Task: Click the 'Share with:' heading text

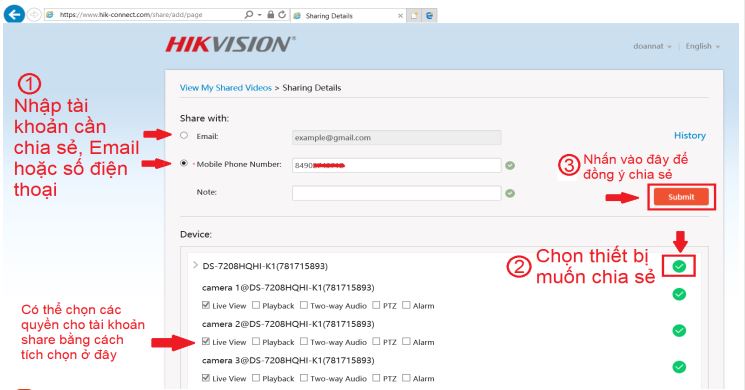Action: (x=204, y=118)
